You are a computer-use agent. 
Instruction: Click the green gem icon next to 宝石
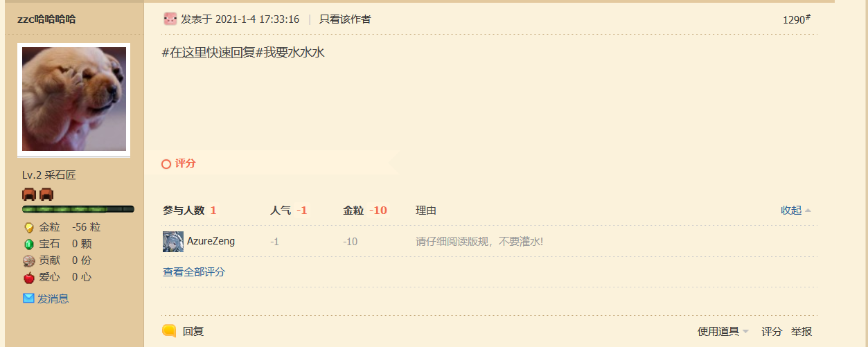29,244
